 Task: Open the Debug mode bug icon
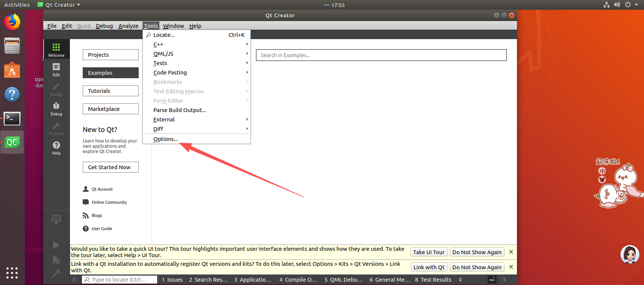(56, 109)
